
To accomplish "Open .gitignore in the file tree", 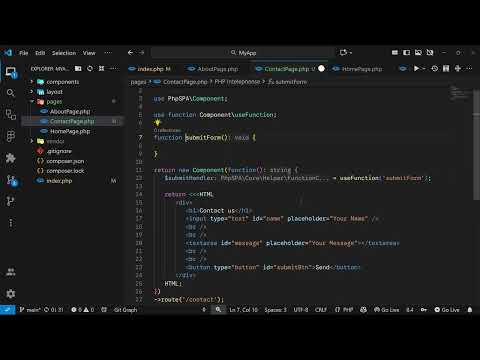I will pos(59,151).
